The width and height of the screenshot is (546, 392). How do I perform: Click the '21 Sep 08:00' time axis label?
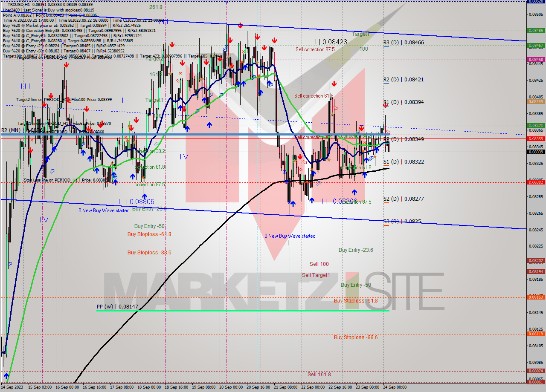[286, 387]
